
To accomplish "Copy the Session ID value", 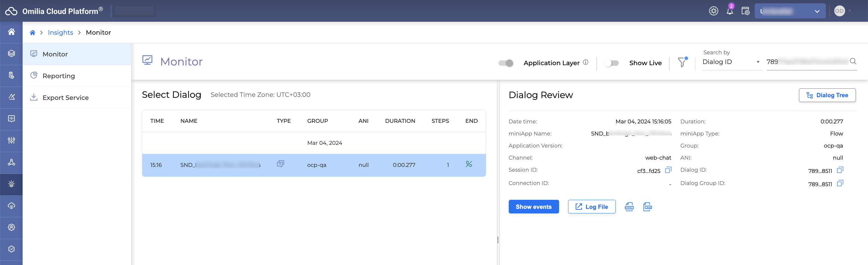I will tap(668, 170).
